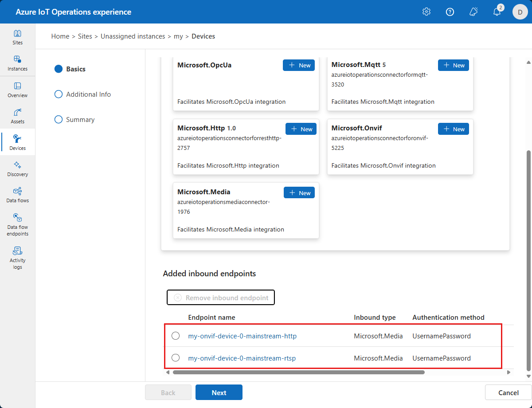Open Instances from the sidebar
This screenshot has width=532, height=408.
tap(17, 63)
